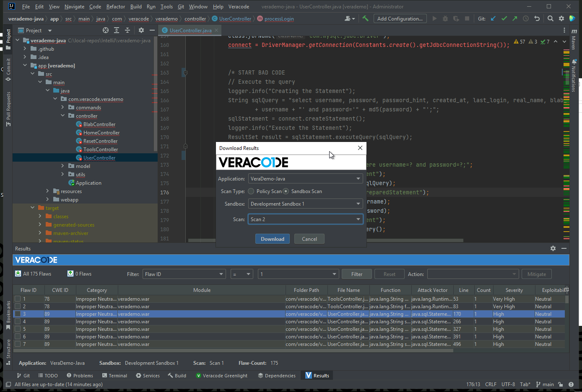Select the Sandbox Scan radio button
The image size is (582, 392).
point(286,191)
